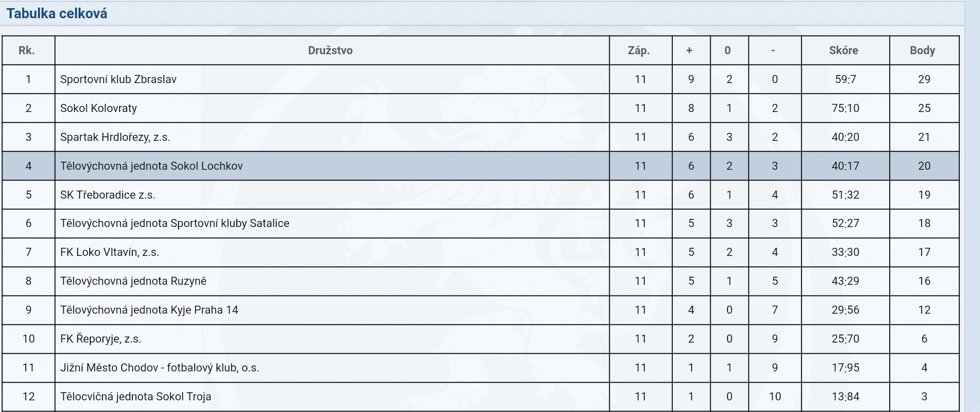Click Tělovýchovná jednota Sportovní kluby Satalice
The width and height of the screenshot is (980, 412).
174,223
